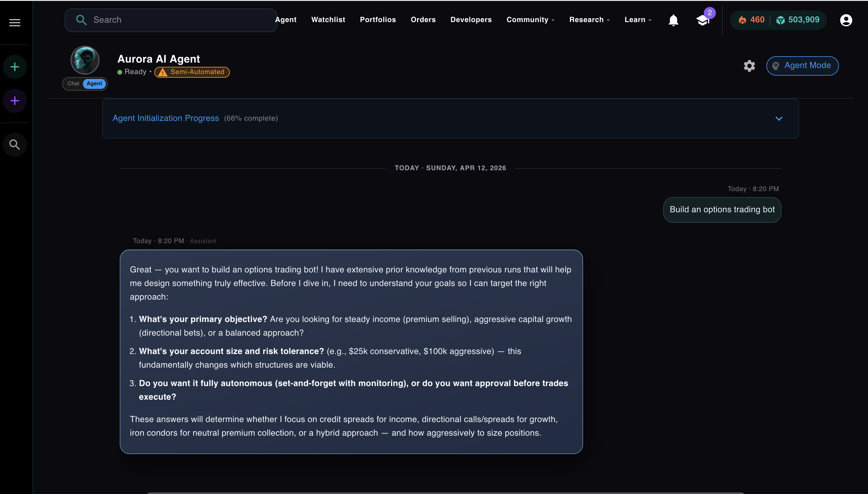
Task: Open the hamburger menu icon
Action: pos(15,23)
